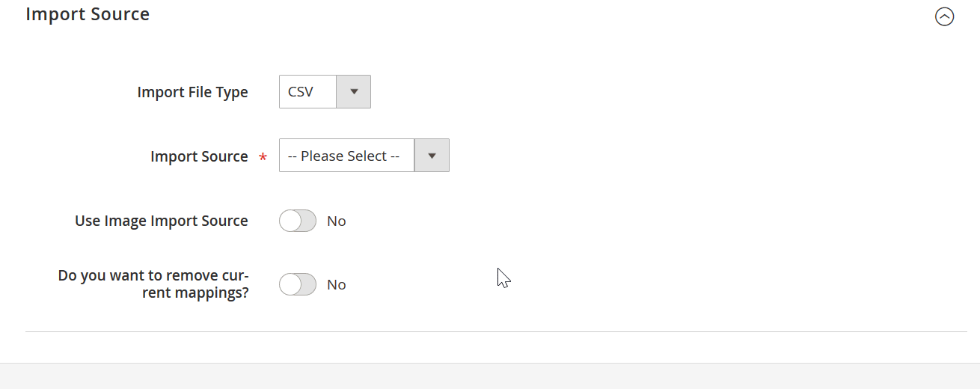980x389 pixels.
Task: Click the red required asterisk
Action: click(263, 157)
